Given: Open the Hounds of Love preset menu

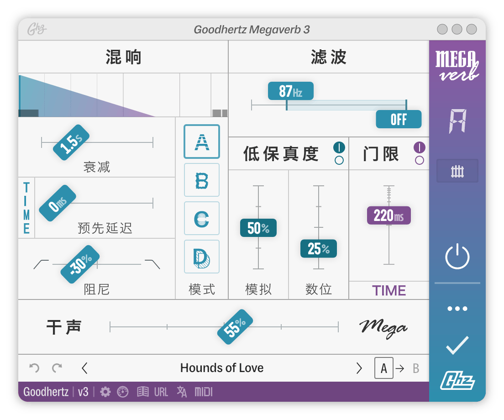Looking at the screenshot, I should pyautogui.click(x=222, y=368).
